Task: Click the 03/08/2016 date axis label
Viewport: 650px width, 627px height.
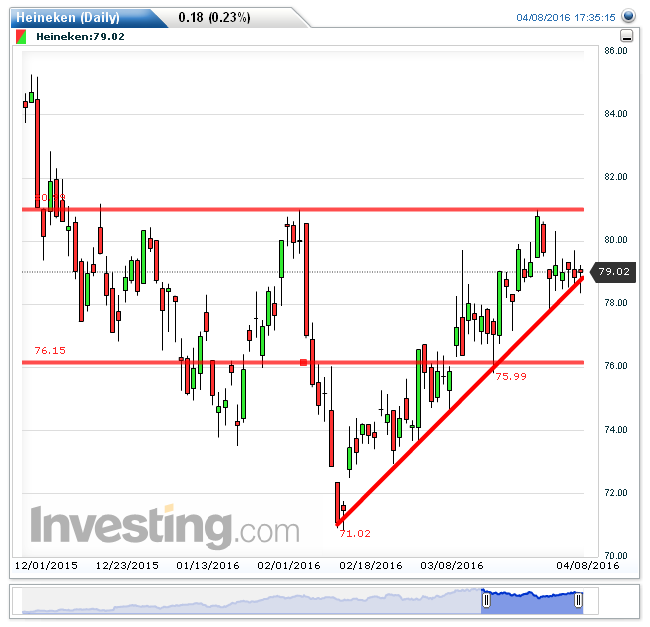Action: pyautogui.click(x=452, y=566)
